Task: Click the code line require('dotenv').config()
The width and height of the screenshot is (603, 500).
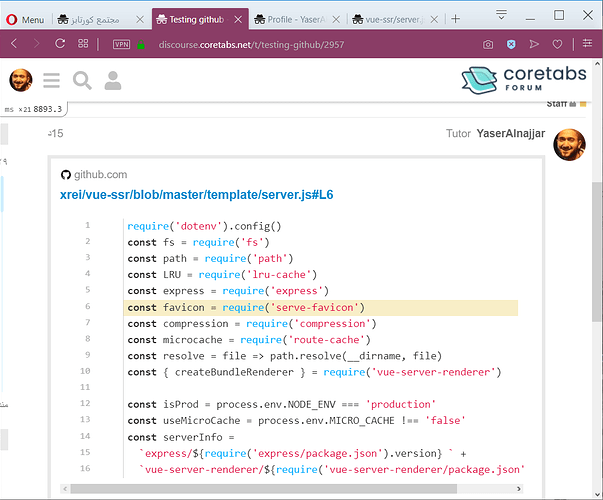Action: click(204, 226)
